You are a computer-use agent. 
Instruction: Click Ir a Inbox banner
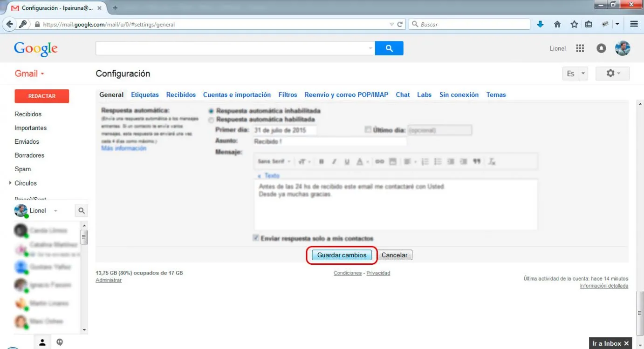coord(610,343)
